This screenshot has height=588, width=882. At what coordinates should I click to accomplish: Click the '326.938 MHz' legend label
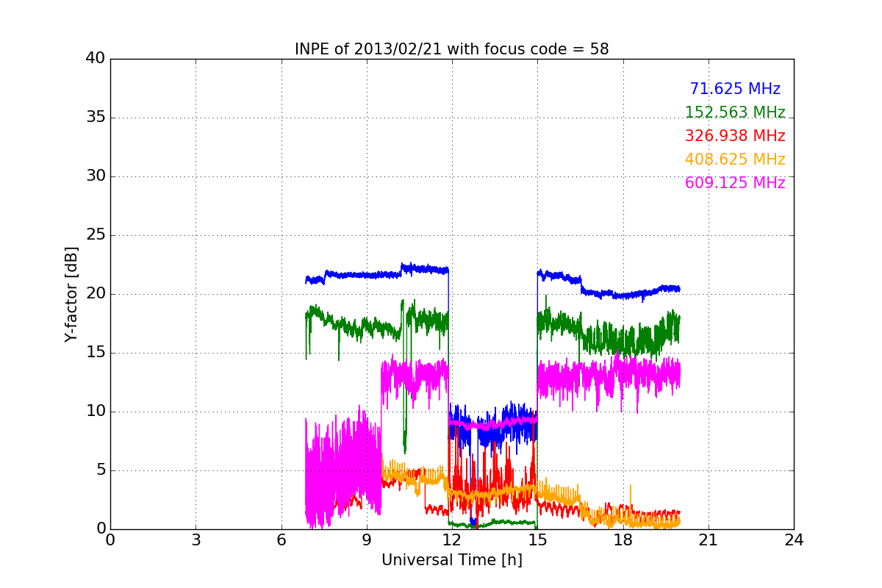[x=735, y=136]
